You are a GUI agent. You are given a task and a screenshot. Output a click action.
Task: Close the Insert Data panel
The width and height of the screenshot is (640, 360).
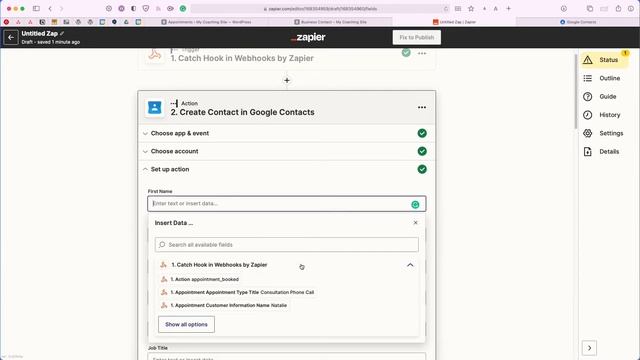point(416,223)
